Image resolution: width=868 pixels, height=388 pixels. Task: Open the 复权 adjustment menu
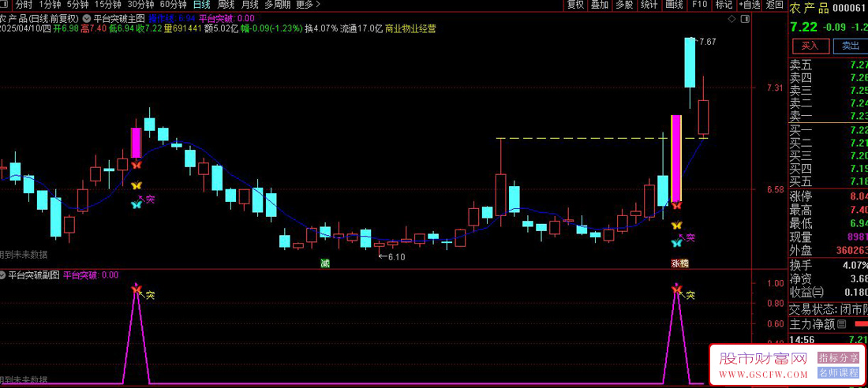coord(576,5)
